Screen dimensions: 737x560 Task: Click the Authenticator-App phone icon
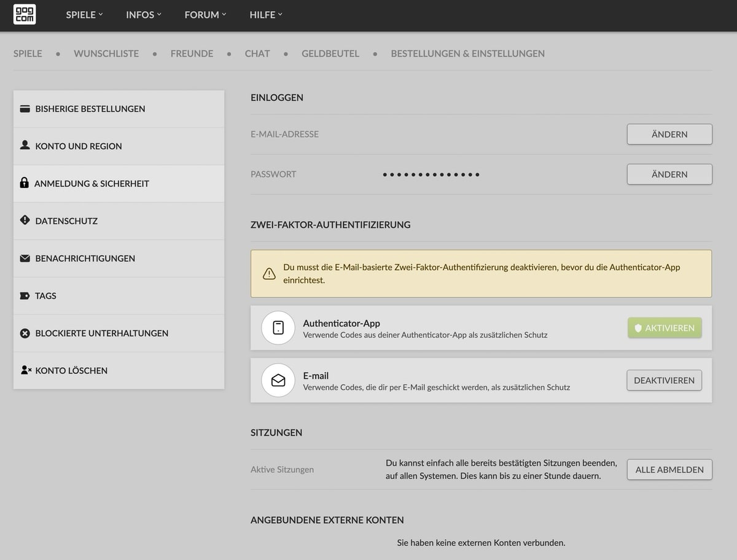tap(278, 328)
